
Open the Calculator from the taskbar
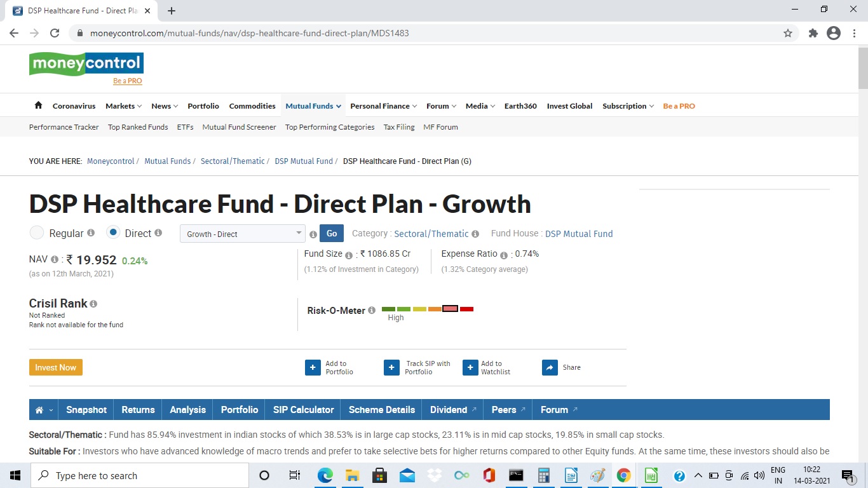click(x=543, y=475)
